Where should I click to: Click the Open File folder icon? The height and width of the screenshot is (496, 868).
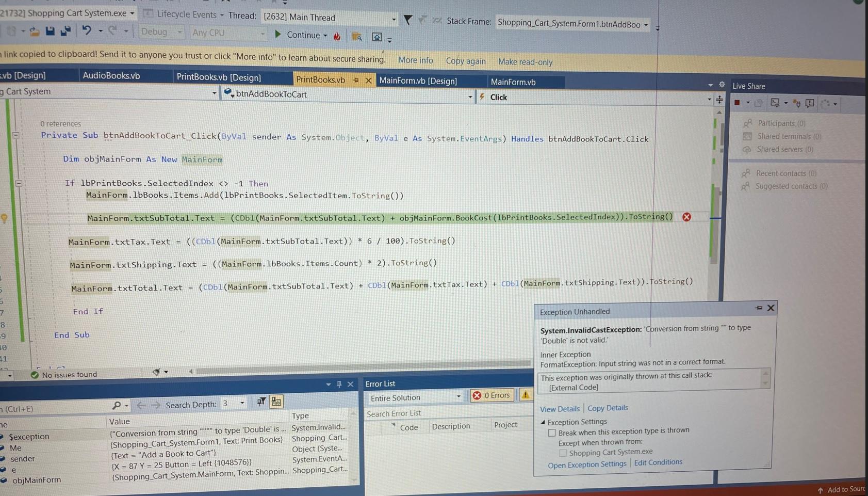click(x=35, y=31)
